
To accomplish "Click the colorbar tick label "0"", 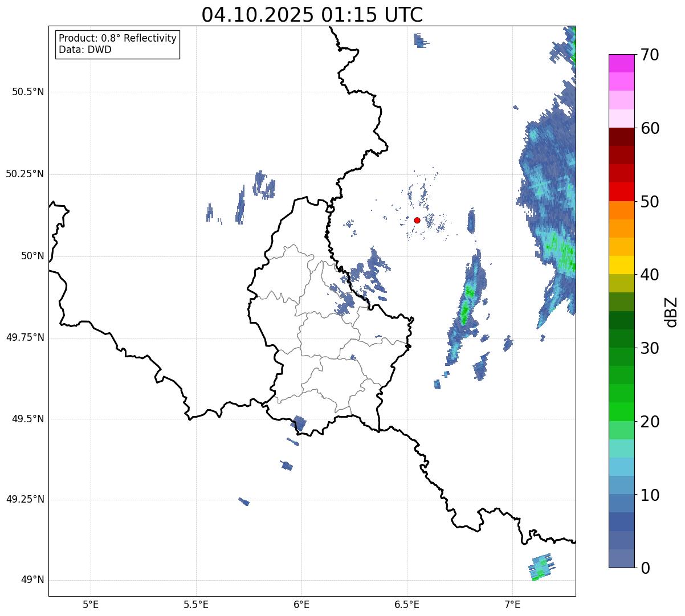I will [x=645, y=568].
